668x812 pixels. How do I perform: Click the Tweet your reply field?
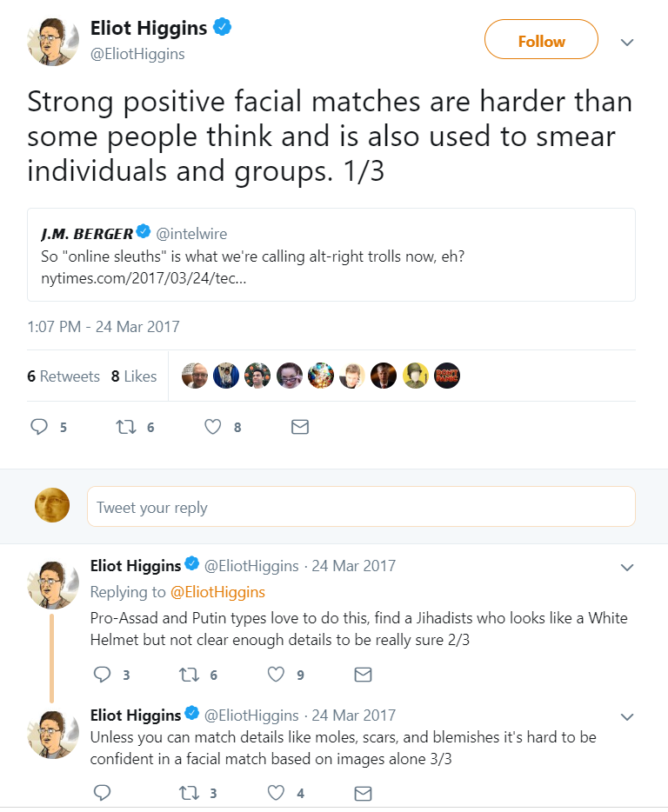(361, 507)
